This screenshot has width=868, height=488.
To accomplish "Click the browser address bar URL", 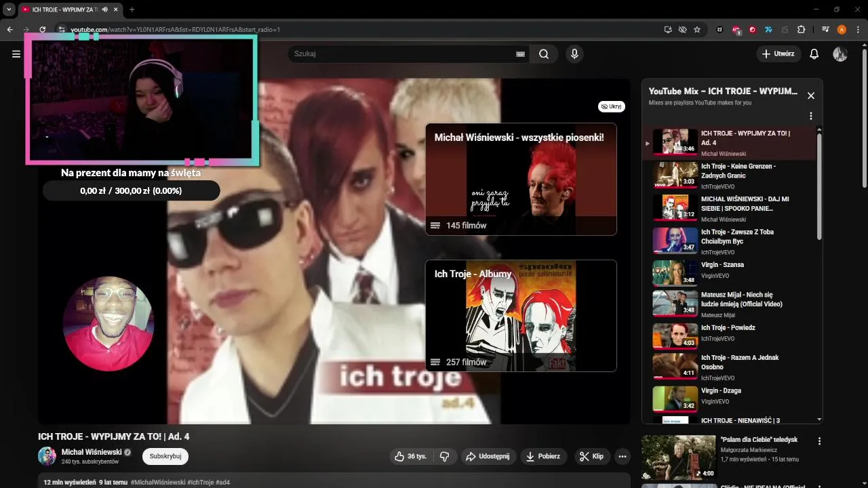I will pyautogui.click(x=175, y=30).
